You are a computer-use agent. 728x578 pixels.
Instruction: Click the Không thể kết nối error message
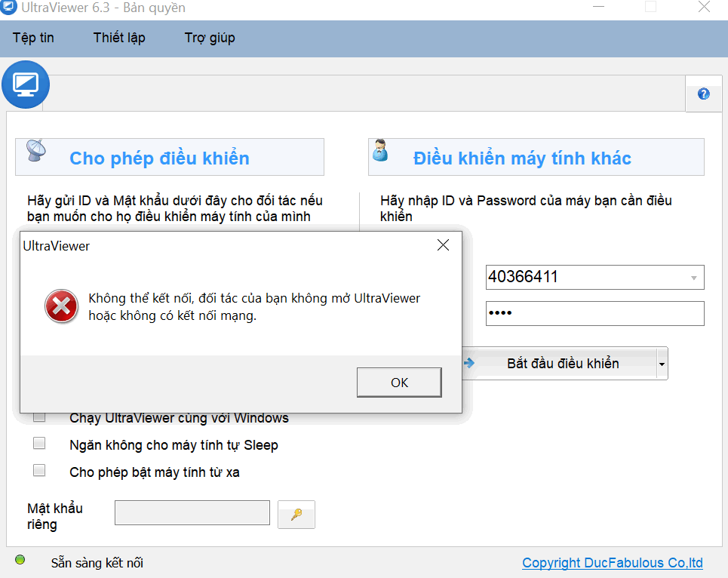pyautogui.click(x=254, y=307)
